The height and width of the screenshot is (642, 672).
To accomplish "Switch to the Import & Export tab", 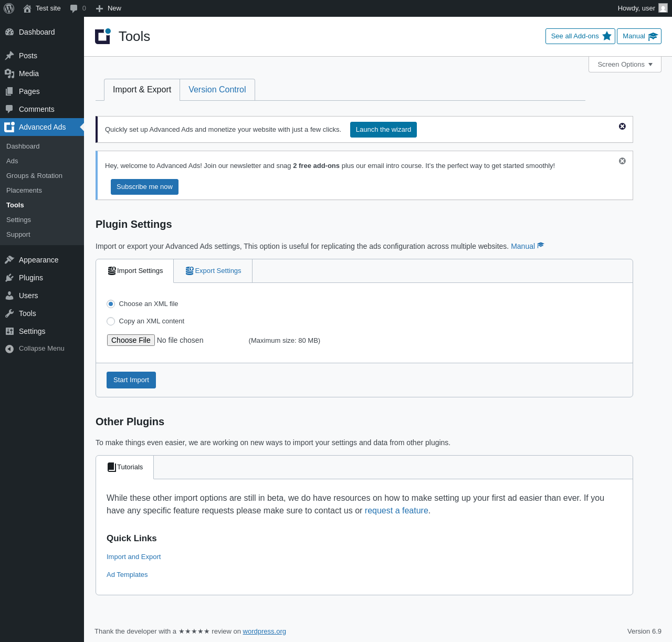I will coord(142,90).
